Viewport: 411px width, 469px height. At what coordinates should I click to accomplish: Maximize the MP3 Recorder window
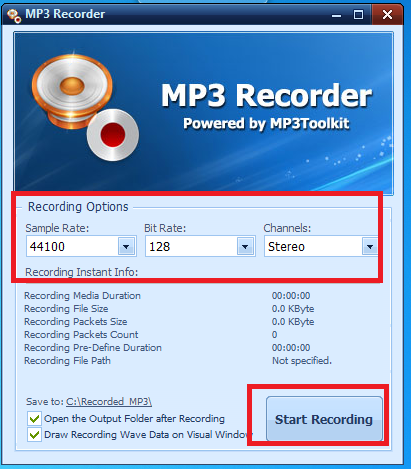point(358,15)
